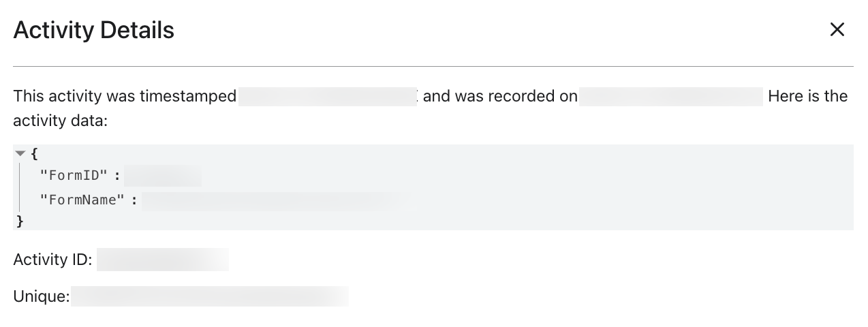Collapse the JSON activity data tree
868x327 pixels.
pos(20,153)
